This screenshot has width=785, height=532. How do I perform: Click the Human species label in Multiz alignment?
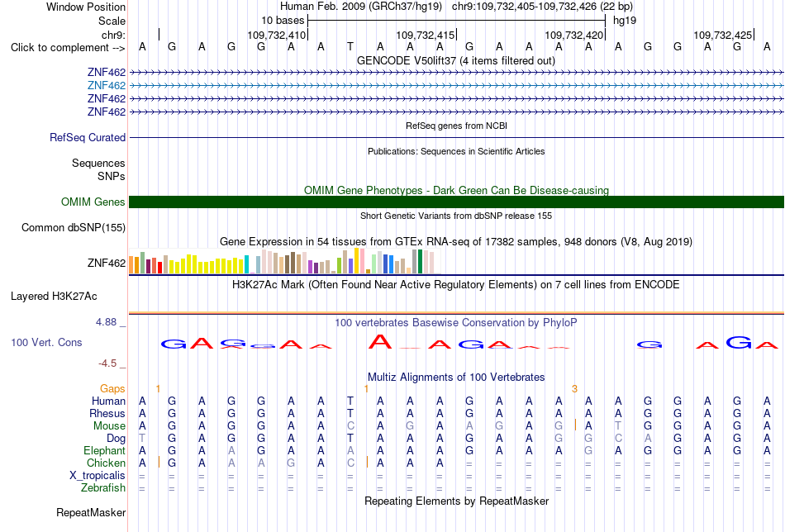click(108, 401)
